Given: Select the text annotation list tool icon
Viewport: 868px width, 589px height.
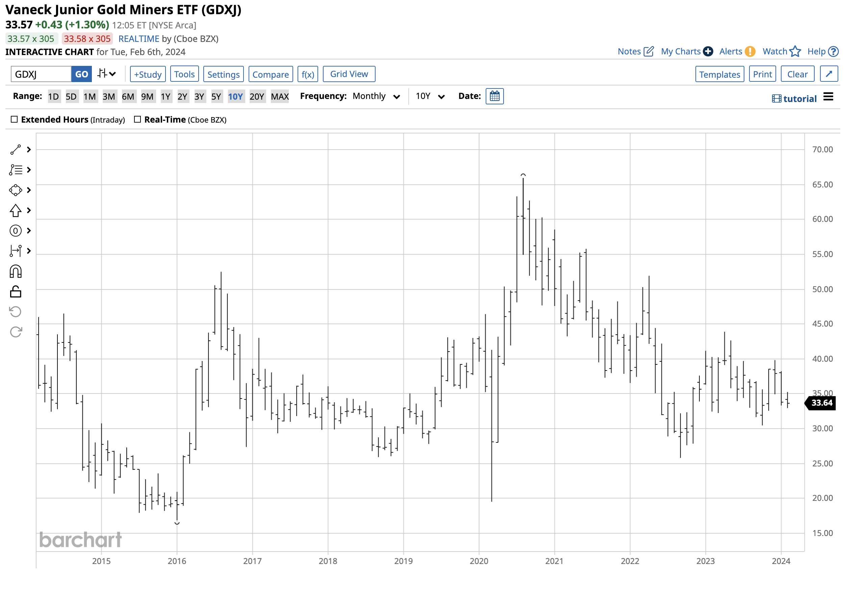Looking at the screenshot, I should [x=15, y=170].
